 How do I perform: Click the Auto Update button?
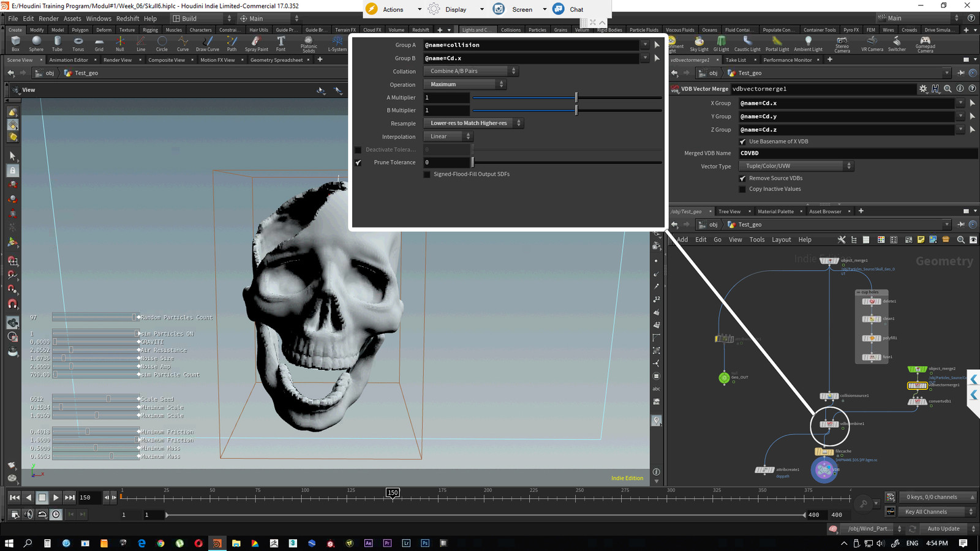[x=943, y=528]
